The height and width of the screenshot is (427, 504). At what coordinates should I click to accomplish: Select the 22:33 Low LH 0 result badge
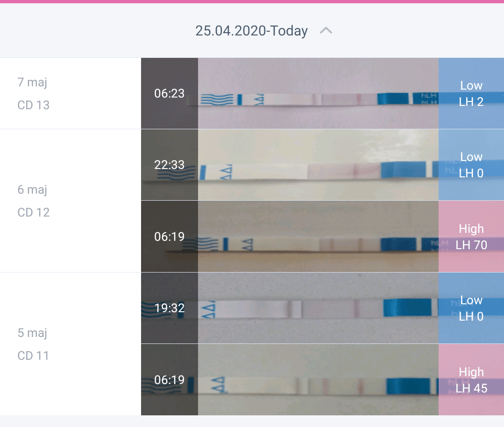(471, 165)
